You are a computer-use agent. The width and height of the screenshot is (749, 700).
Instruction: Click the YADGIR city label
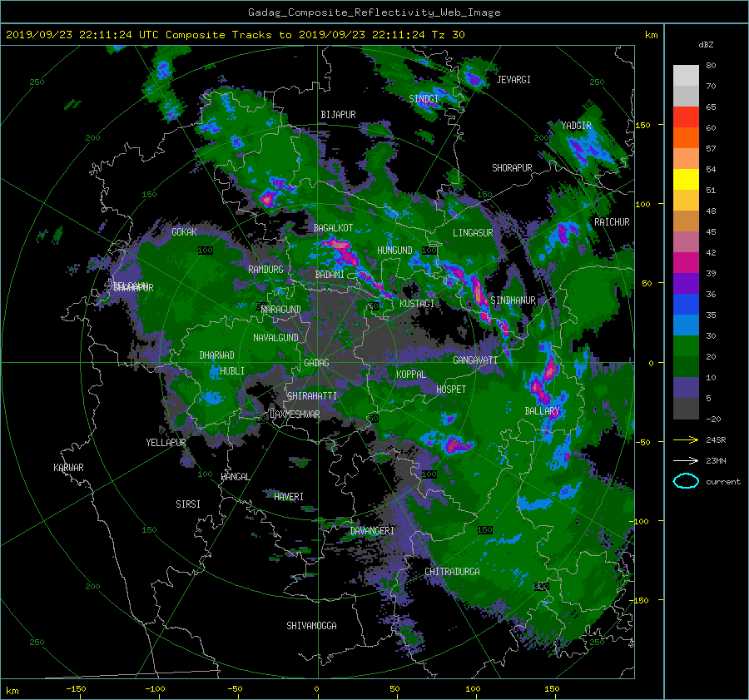tap(576, 126)
